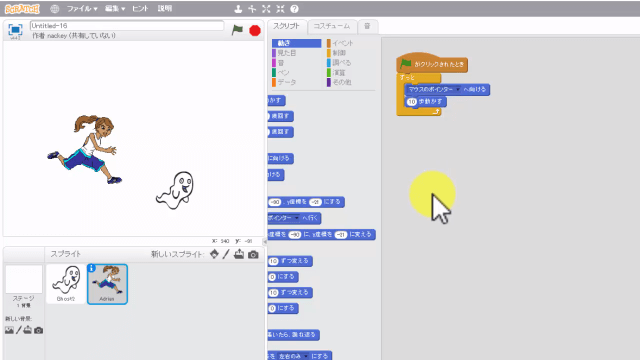The image size is (640, 360).
Task: Show info for the Adrian sprite
Action: pos(91,268)
